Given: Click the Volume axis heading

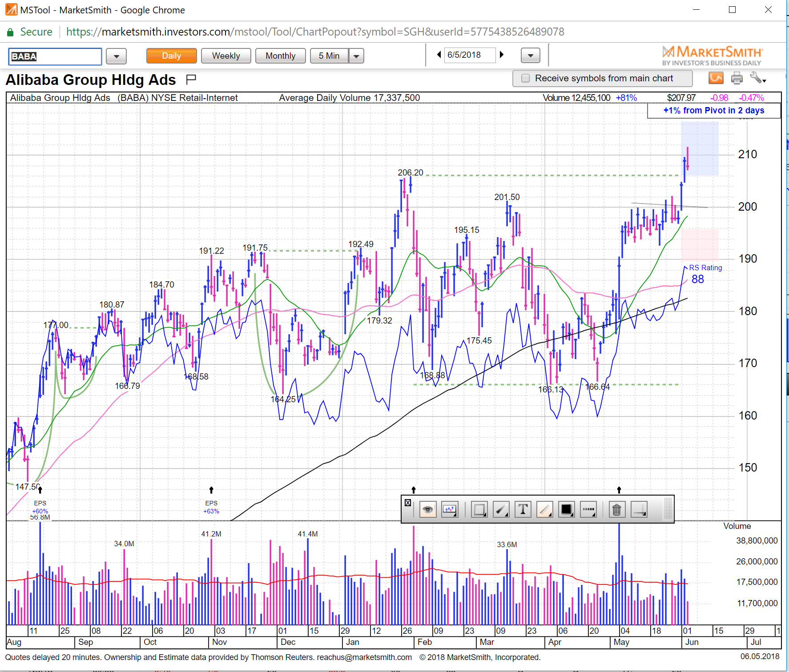Looking at the screenshot, I should (x=737, y=526).
